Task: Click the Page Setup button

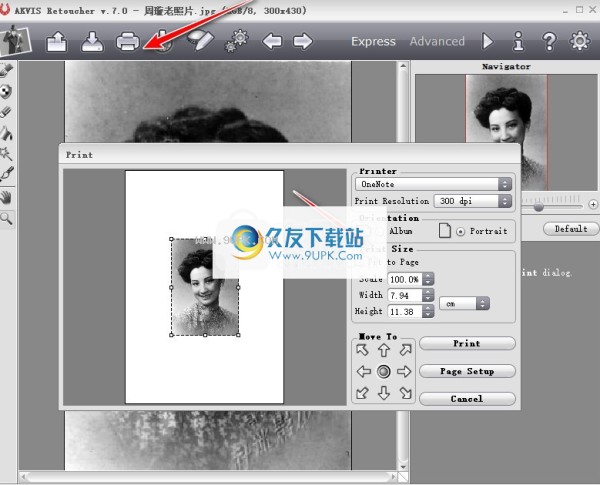Action: tap(467, 371)
